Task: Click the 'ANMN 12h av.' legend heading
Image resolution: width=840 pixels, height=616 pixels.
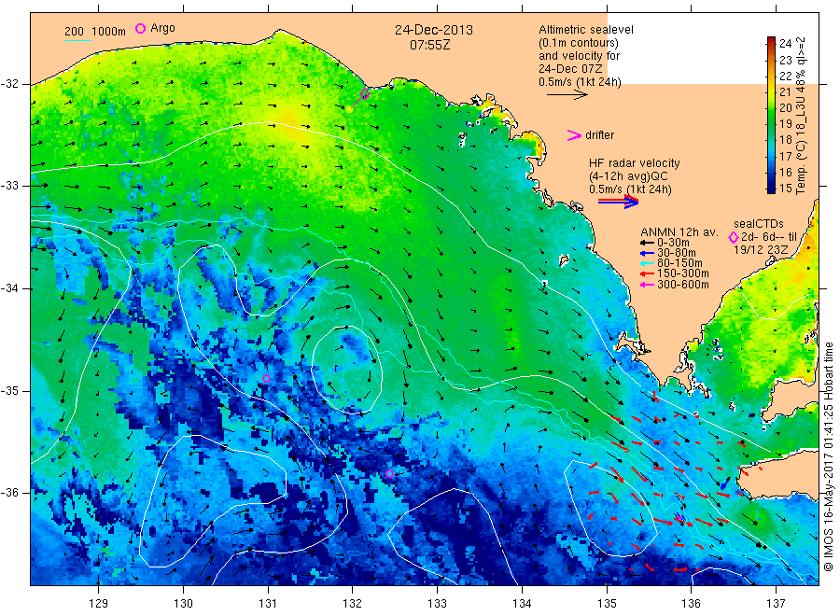Action: [679, 232]
